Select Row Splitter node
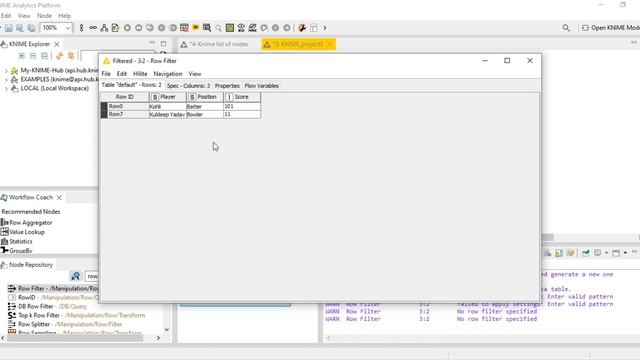The height and width of the screenshot is (360, 640). 65,324
